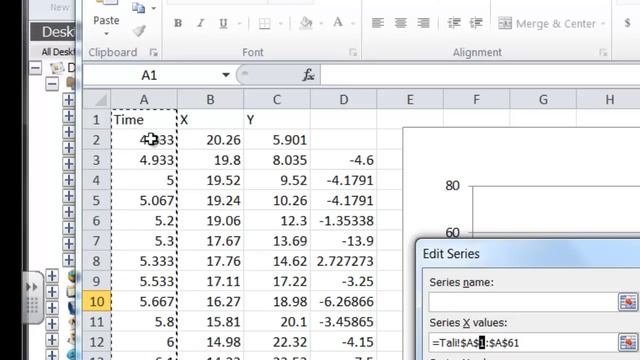Image resolution: width=640 pixels, height=360 pixels.
Task: Click cell A9 with 5.533
Action: click(144, 281)
